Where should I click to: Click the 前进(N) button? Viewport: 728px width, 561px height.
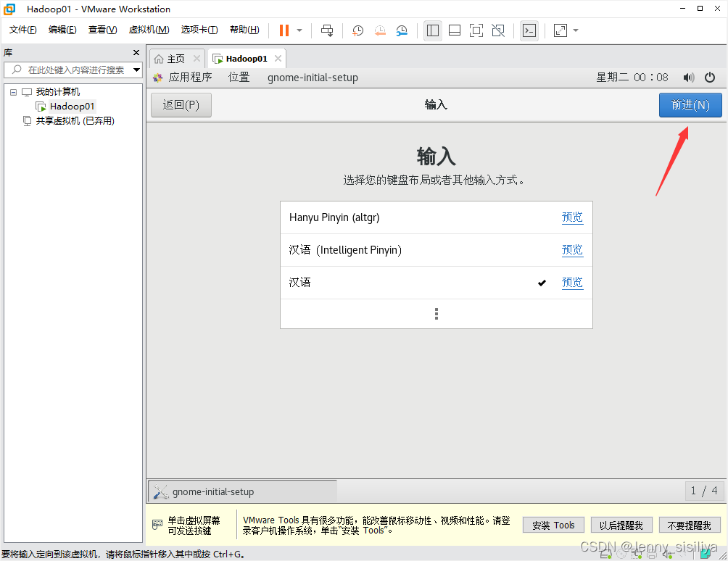point(690,105)
